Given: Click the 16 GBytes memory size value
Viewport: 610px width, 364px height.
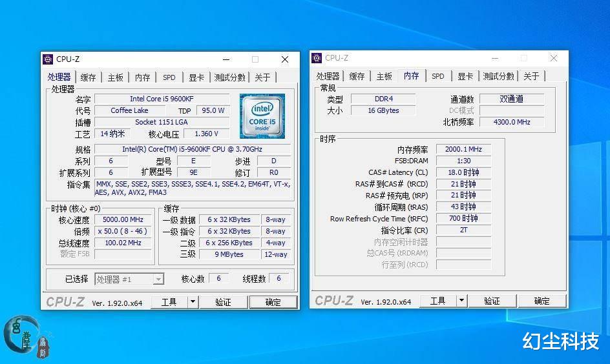Looking at the screenshot, I should pos(384,110).
